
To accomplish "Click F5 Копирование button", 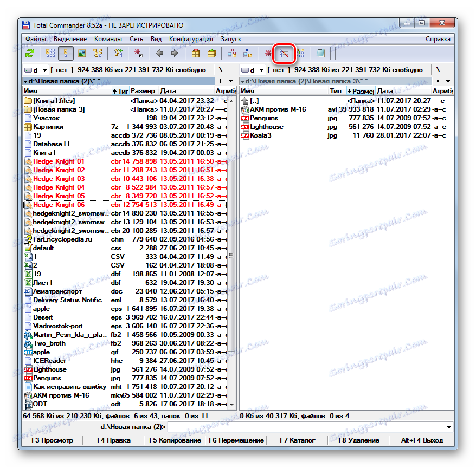I will (x=175, y=440).
